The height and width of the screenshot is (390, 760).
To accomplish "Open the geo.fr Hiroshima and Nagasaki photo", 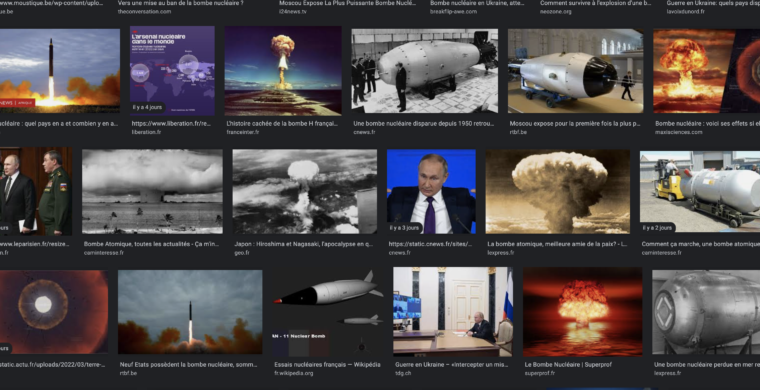I will click(304, 191).
